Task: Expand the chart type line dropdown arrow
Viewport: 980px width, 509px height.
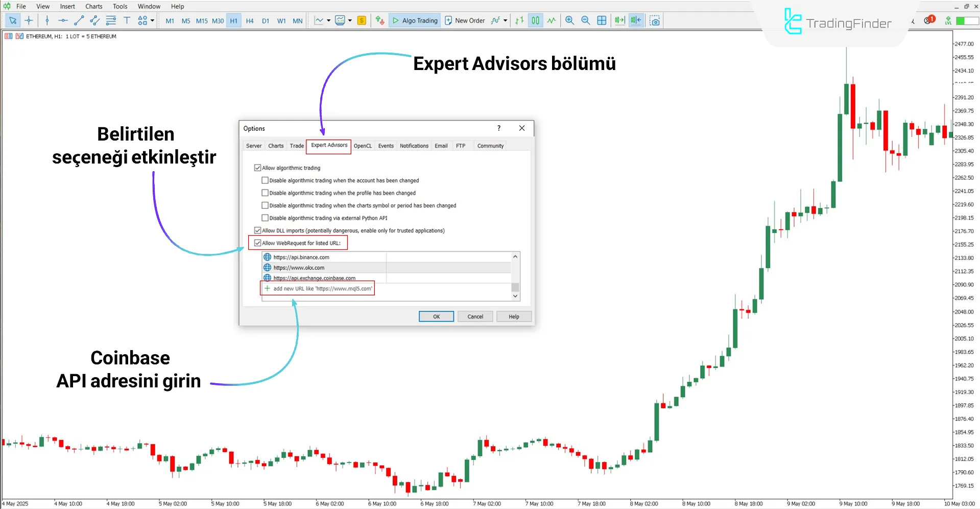Action: [328, 20]
